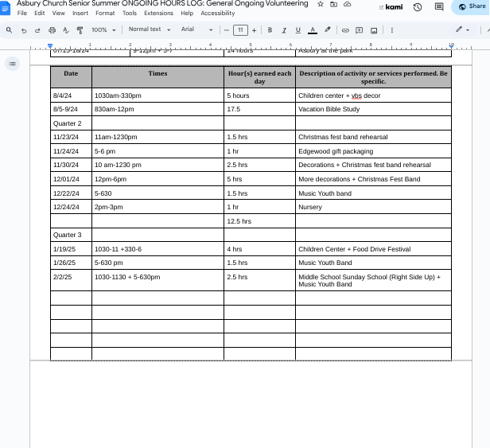The width and height of the screenshot is (490, 448).
Task: Click the 'Nursery' description cell
Action: [373, 207]
